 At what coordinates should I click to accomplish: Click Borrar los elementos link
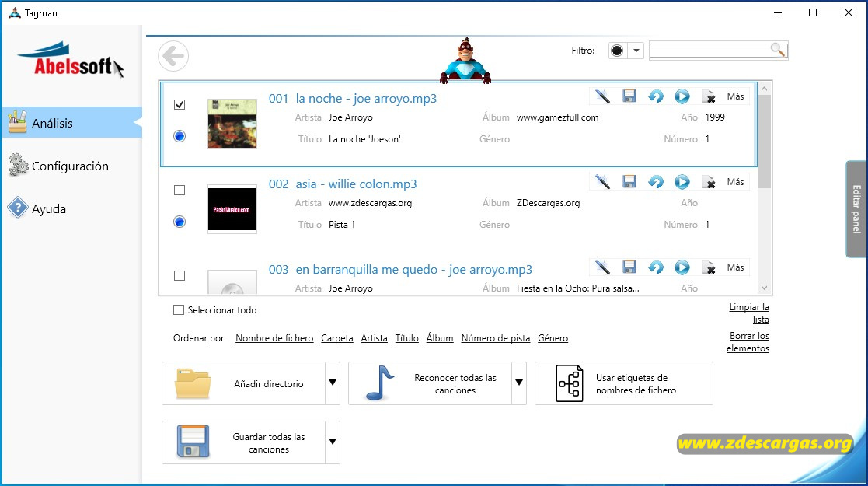pyautogui.click(x=748, y=342)
